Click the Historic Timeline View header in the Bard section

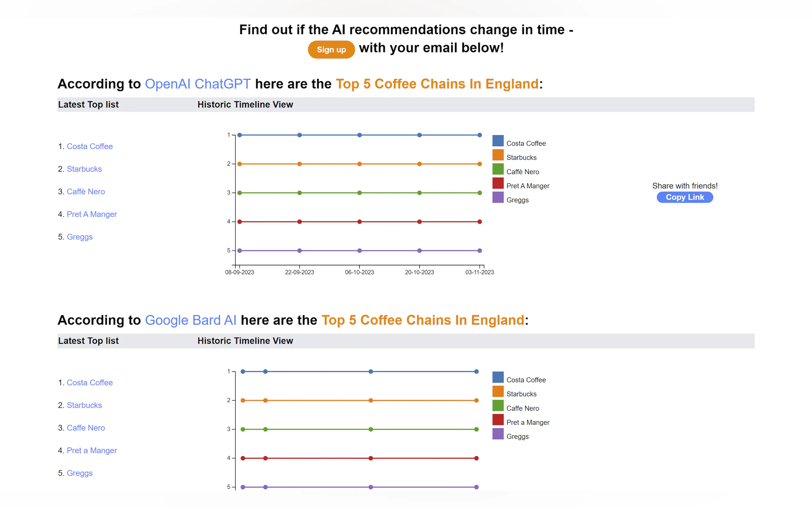pos(245,341)
